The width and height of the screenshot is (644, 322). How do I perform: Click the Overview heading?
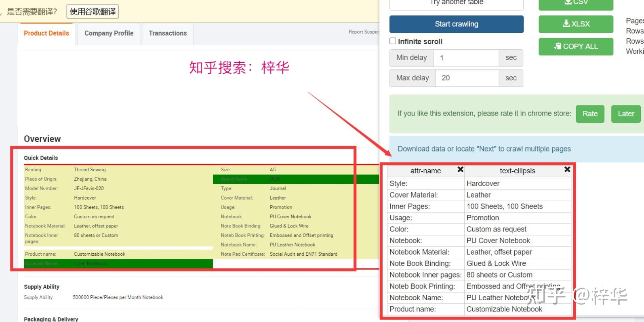point(42,139)
